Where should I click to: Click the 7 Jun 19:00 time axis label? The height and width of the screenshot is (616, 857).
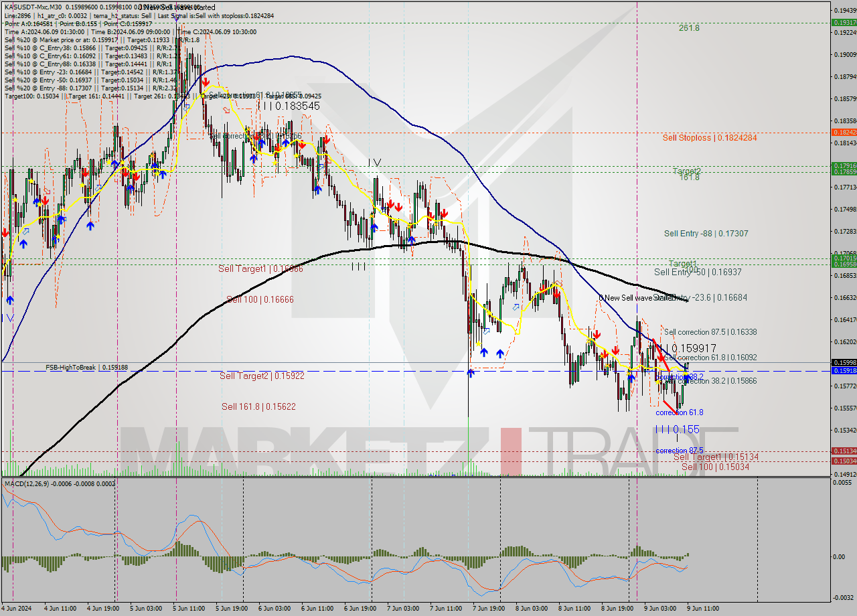(489, 609)
